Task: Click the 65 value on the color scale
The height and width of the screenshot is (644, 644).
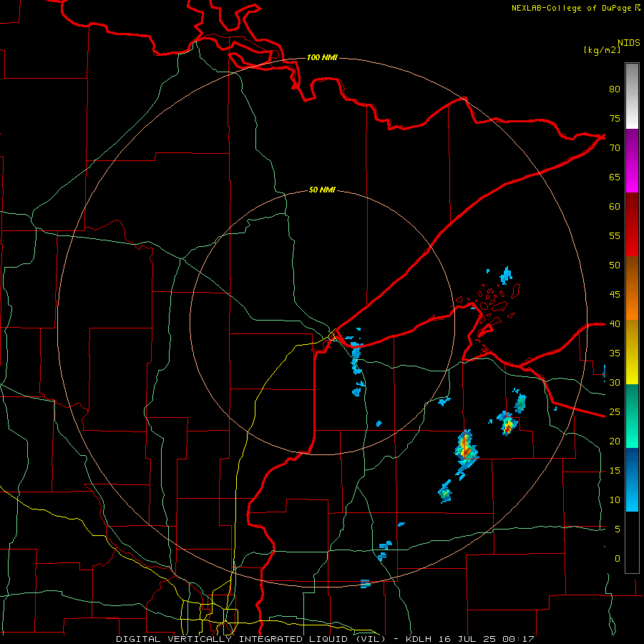Action: click(615, 177)
